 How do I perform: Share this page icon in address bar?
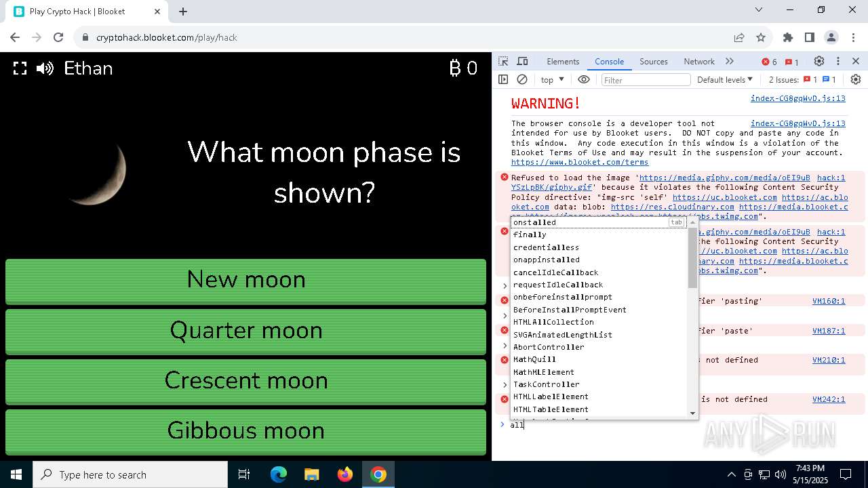click(739, 37)
